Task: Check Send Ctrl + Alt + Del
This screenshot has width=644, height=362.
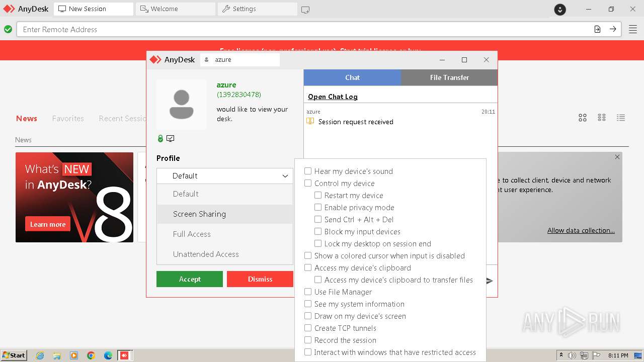Action: 318,219
